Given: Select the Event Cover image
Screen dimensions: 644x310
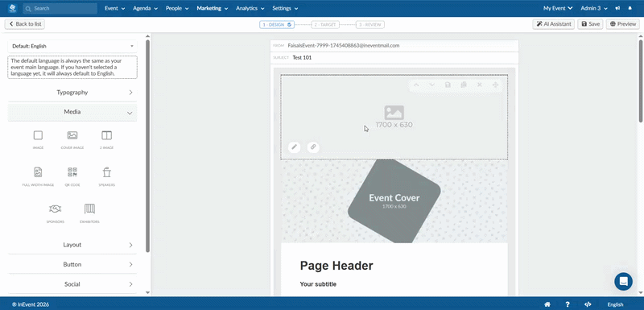Looking at the screenshot, I should click(x=394, y=201).
